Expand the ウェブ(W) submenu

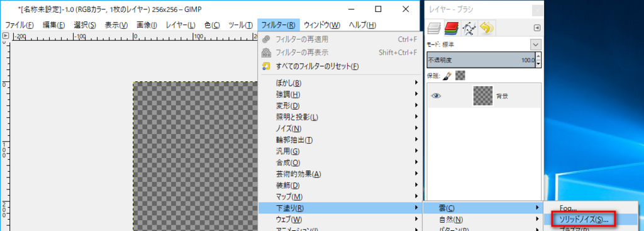[340, 220]
